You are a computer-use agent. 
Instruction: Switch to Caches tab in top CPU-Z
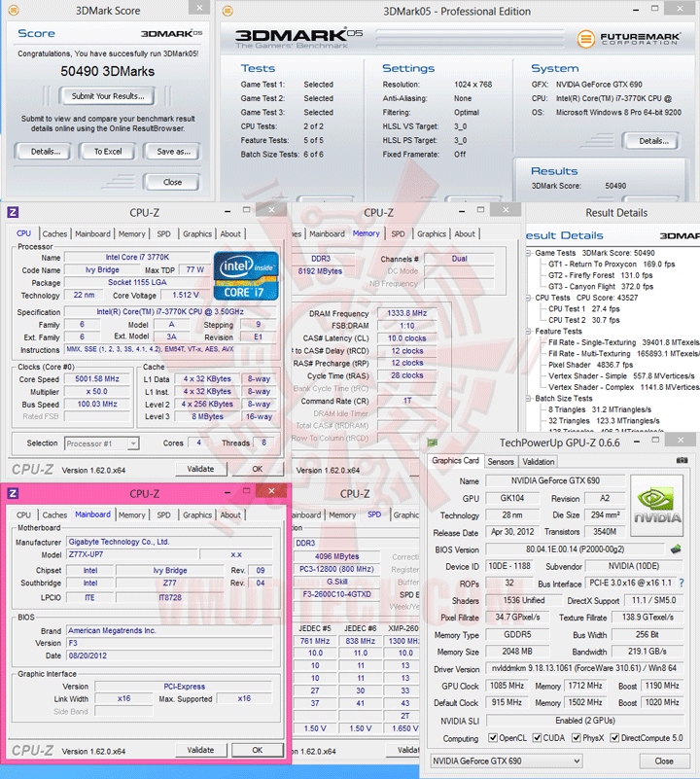54,234
